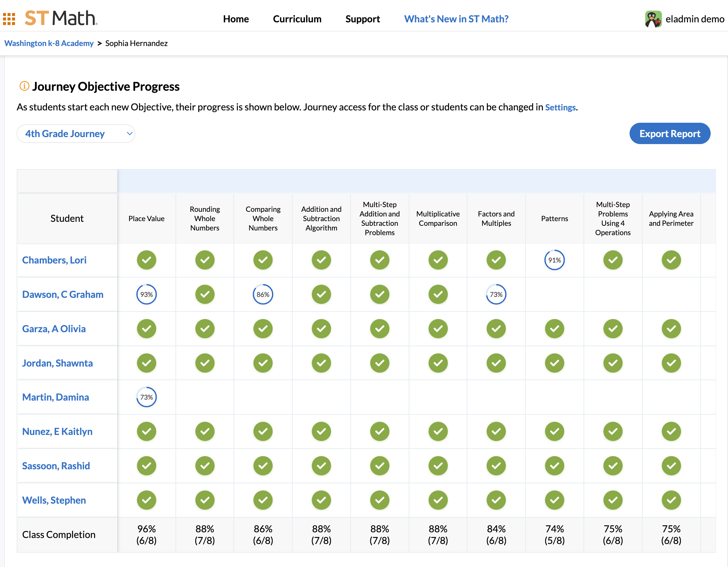
Task: Go to the Home menu item
Action: click(x=236, y=19)
